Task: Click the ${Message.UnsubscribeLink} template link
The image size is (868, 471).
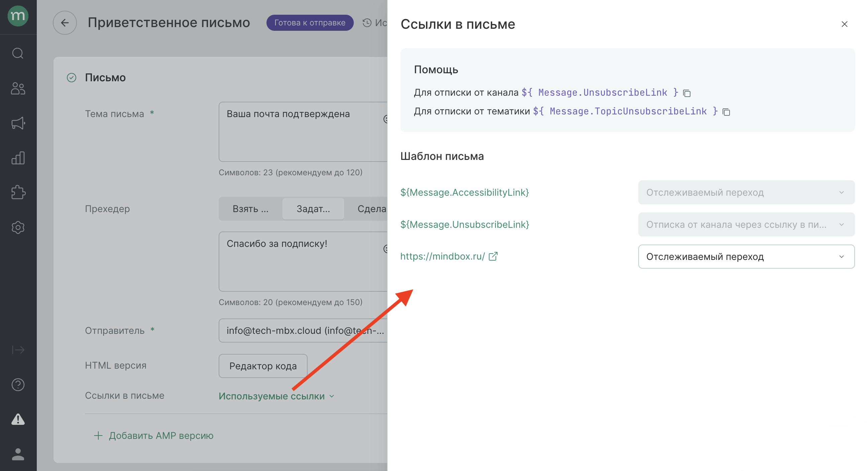Action: (x=464, y=224)
